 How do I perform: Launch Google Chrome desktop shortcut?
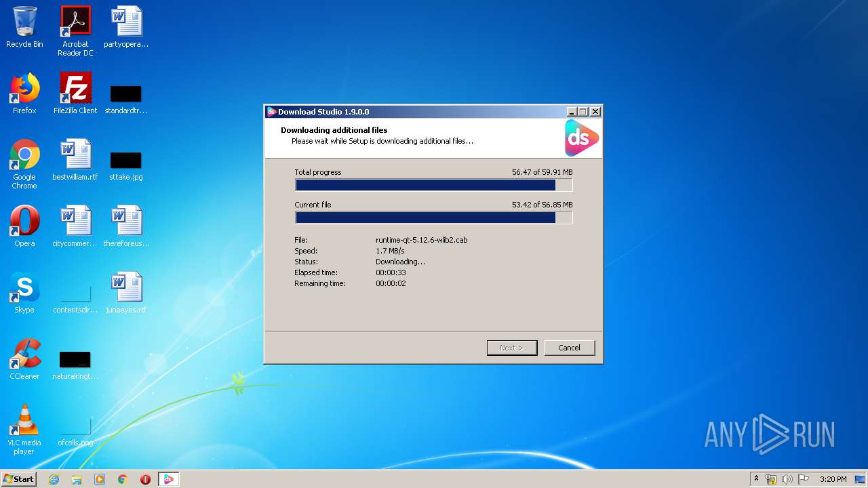click(x=24, y=164)
